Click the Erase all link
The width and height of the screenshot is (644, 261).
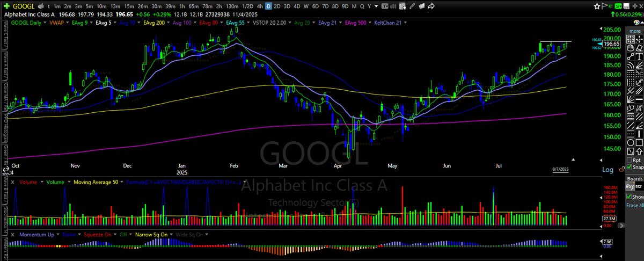coord(635,206)
